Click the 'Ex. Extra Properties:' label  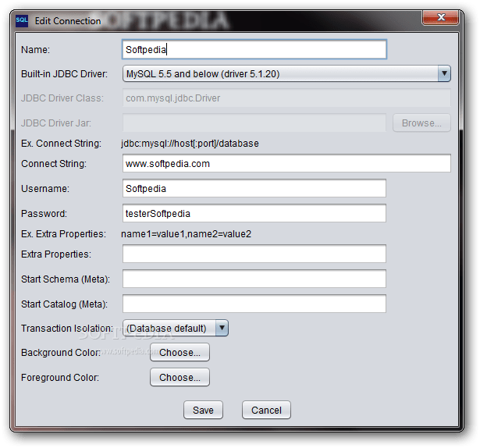click(64, 234)
